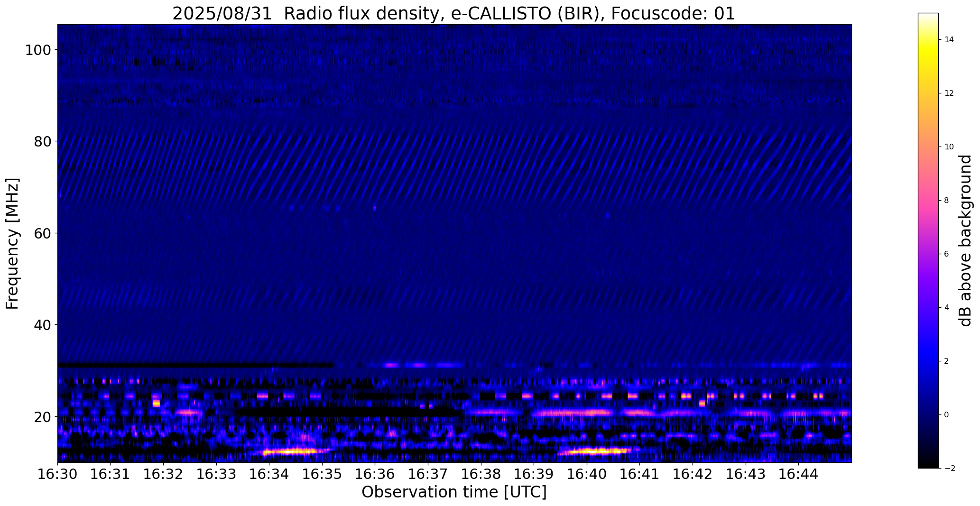Click the 16:38 time tick label
This screenshot has width=980, height=506.
(481, 473)
